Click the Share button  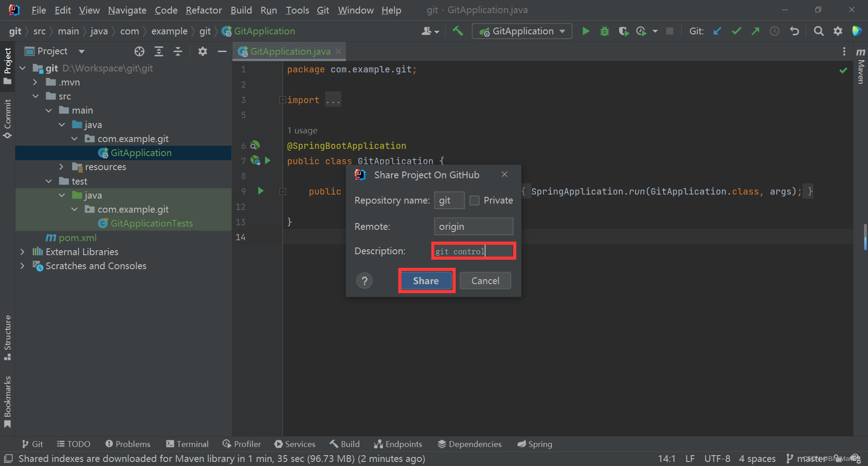click(x=426, y=281)
